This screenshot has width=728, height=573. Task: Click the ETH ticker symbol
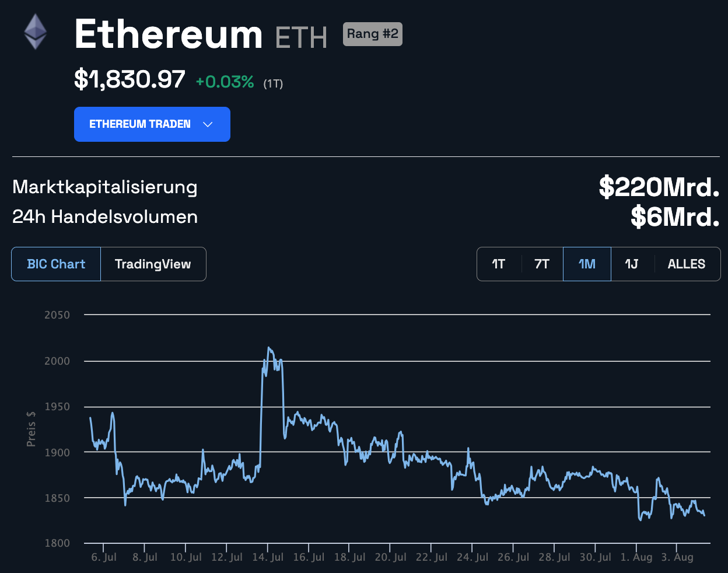coord(301,38)
